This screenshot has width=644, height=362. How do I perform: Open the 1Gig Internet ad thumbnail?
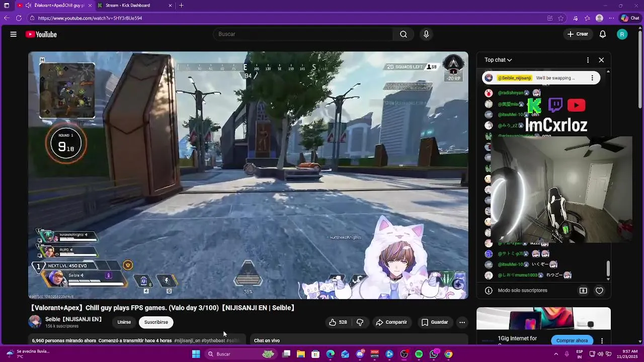tap(543, 319)
